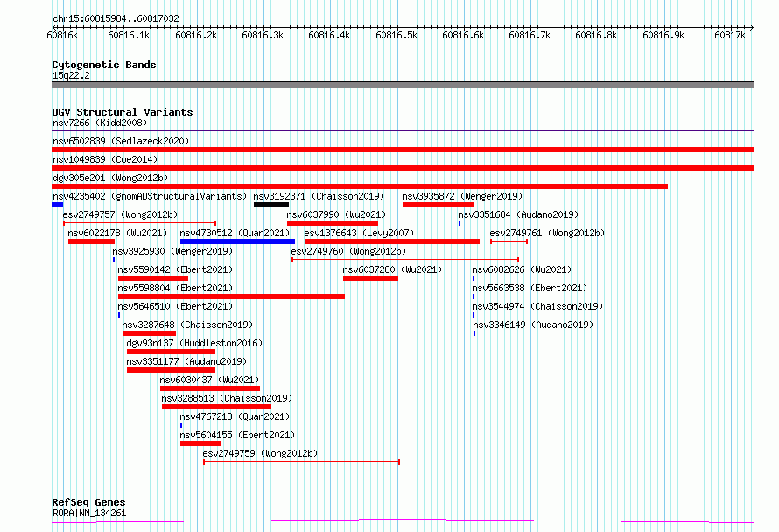Click the nsv5646510 (Ebert2021) label
Image resolution: width=779 pixels, height=532 pixels.
[175, 306]
